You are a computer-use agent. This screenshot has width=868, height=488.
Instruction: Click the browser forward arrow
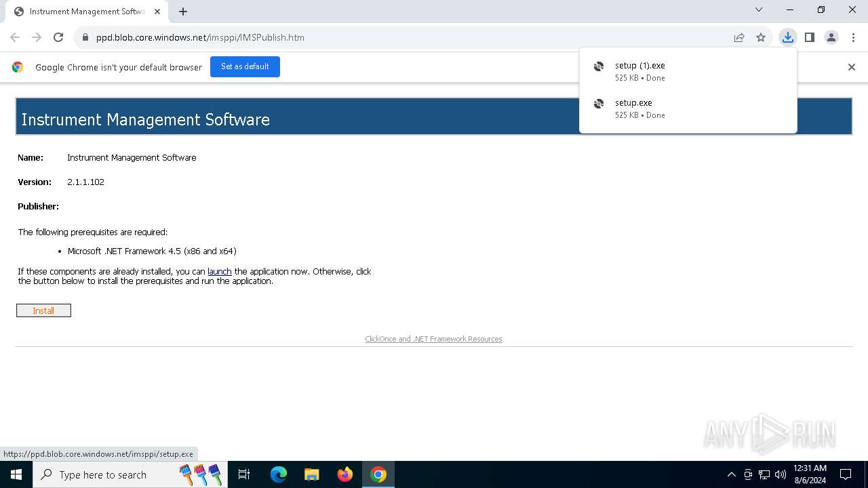click(x=37, y=37)
